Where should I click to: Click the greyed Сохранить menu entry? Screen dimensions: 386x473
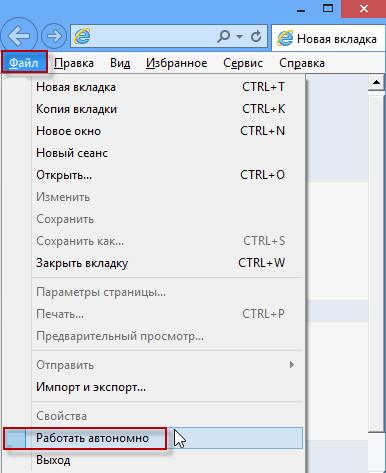click(x=168, y=219)
